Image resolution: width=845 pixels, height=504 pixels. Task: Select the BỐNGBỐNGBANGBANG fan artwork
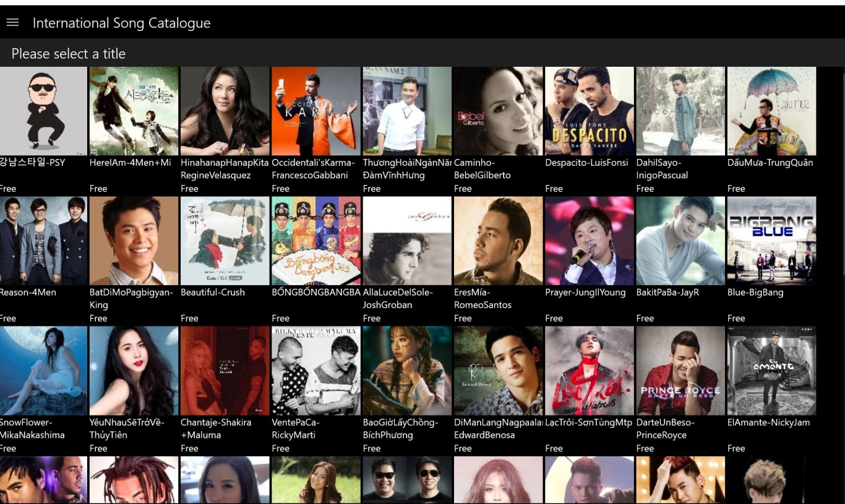316,241
